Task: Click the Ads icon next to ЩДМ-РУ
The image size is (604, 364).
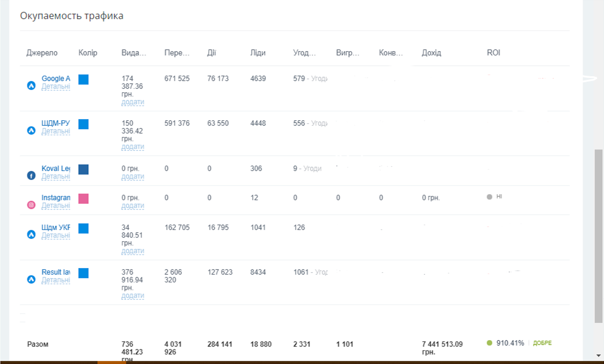Action: [x=32, y=130]
